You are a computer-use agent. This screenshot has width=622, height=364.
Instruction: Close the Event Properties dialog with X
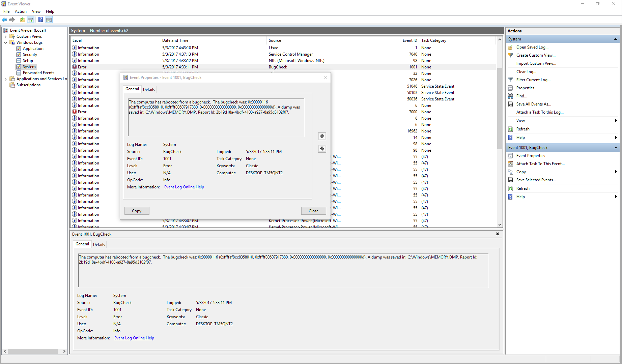[326, 77]
